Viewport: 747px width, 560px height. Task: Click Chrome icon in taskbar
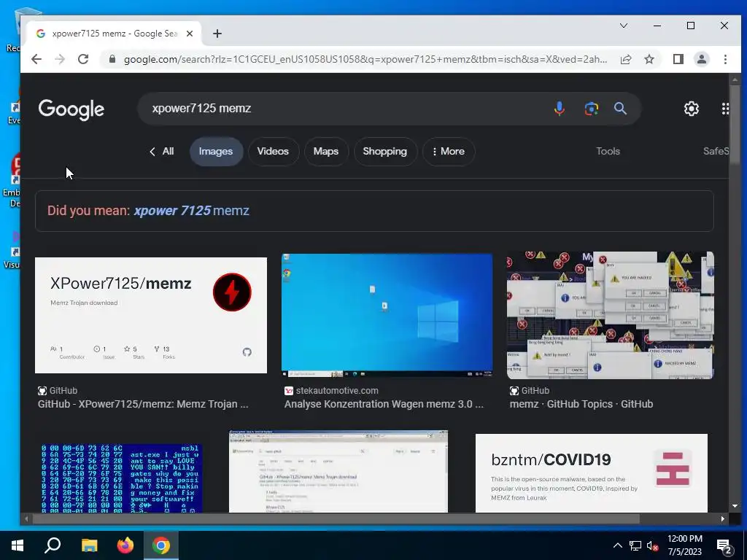161,545
